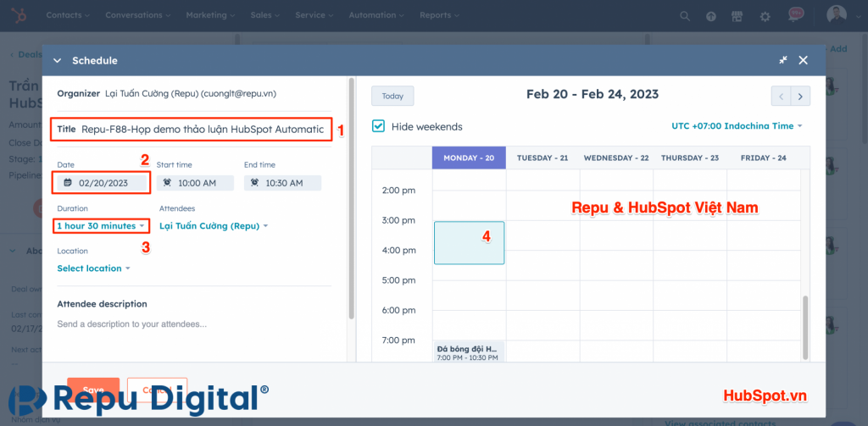
Task: Click the clock icon in Start time
Action: [x=167, y=183]
